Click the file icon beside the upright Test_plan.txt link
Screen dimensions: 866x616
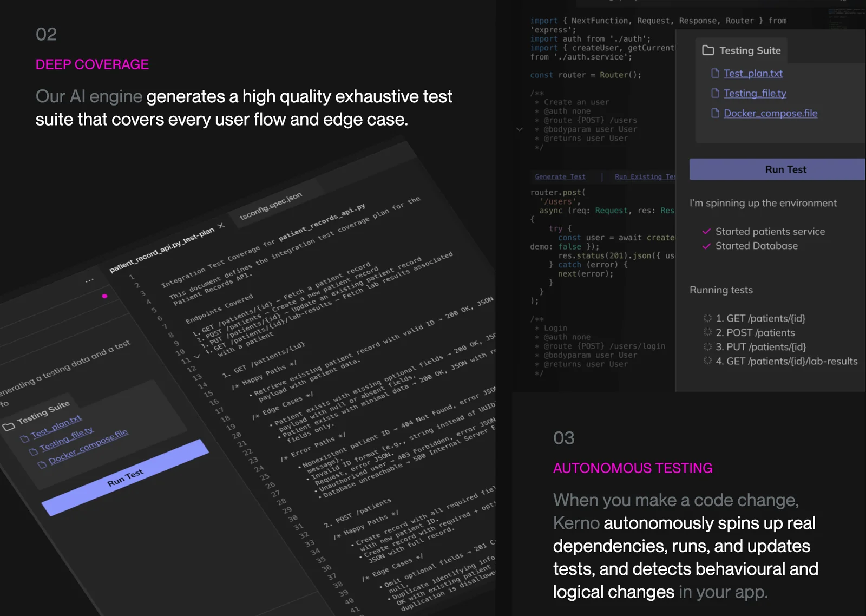pyautogui.click(x=715, y=73)
